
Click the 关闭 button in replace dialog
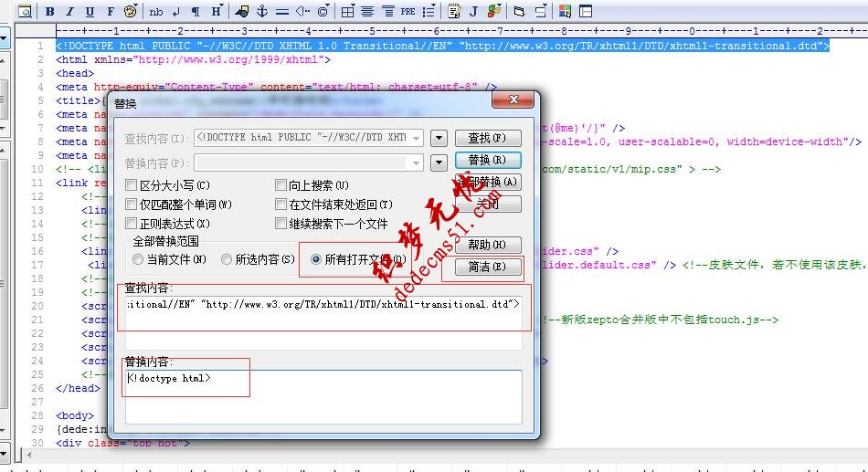click(x=488, y=205)
